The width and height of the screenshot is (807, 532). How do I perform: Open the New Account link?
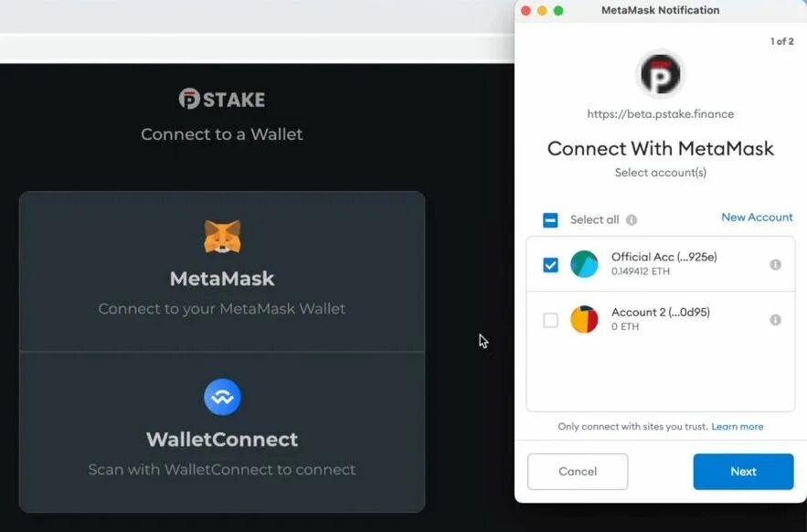coord(757,218)
